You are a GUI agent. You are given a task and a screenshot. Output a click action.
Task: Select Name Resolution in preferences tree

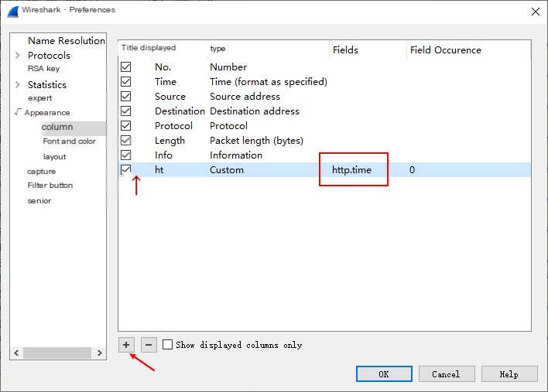point(67,40)
